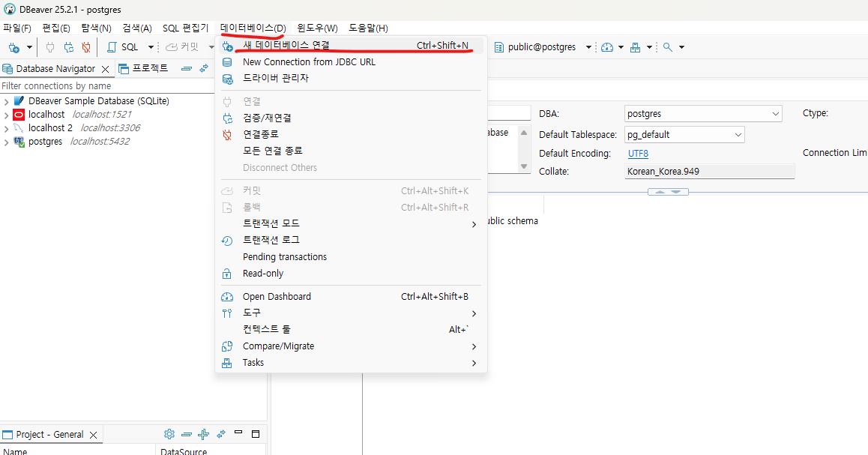Screen dimensions: 868x455
Task: Open the new connection toolbar dropdown arrow
Action: (x=29, y=48)
